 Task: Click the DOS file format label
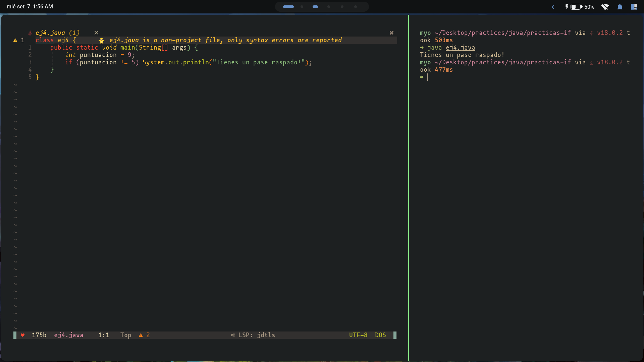click(x=380, y=335)
